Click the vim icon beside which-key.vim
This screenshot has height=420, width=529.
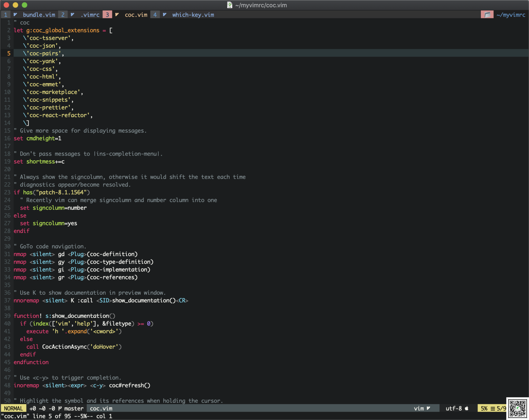click(x=165, y=15)
